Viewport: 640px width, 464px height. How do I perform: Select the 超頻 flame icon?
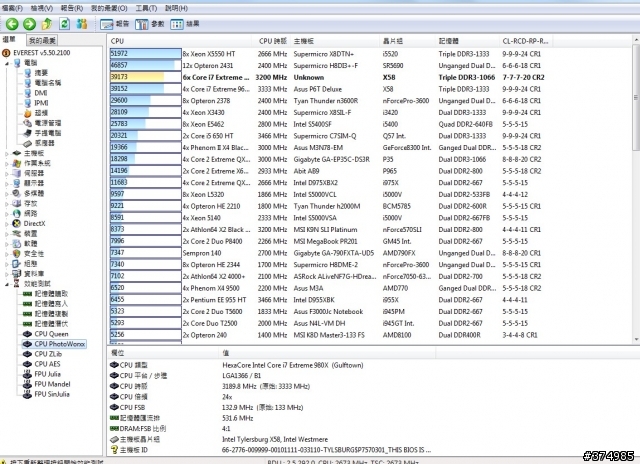coord(27,113)
